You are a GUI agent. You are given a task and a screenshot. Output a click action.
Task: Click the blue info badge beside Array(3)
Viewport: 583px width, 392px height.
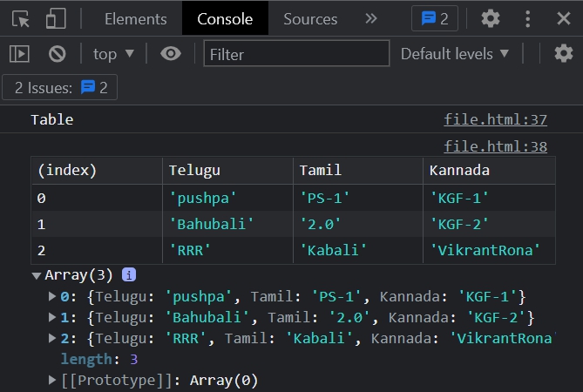click(x=129, y=274)
